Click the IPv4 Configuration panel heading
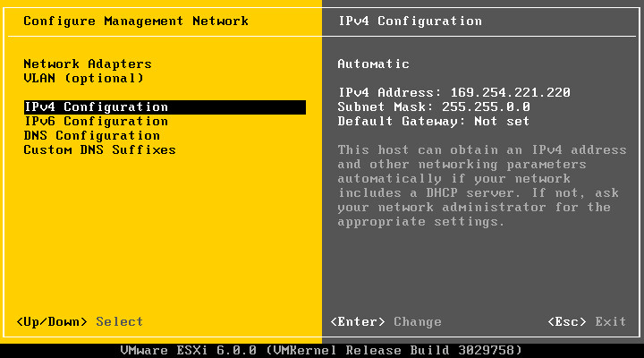644x358 pixels. [x=410, y=21]
